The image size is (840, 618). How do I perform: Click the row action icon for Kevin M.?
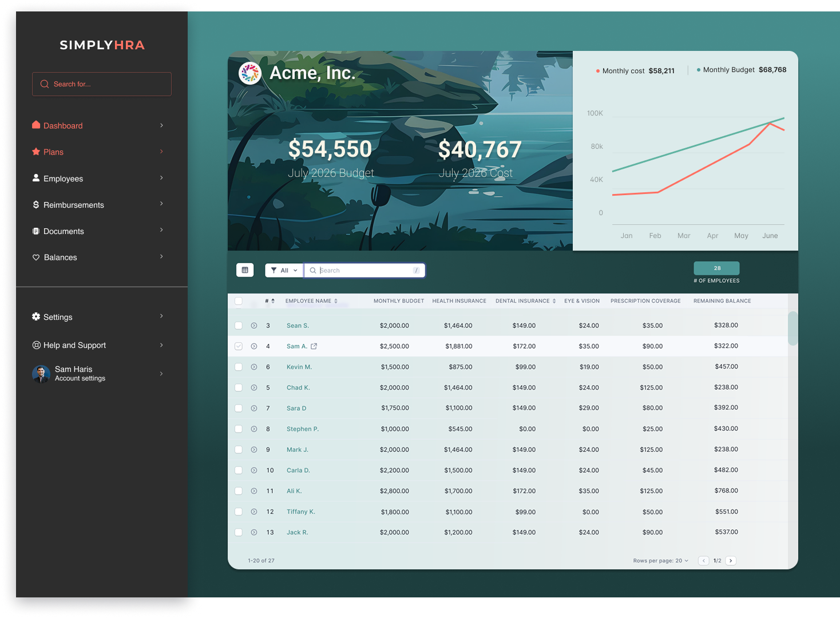[x=254, y=367]
